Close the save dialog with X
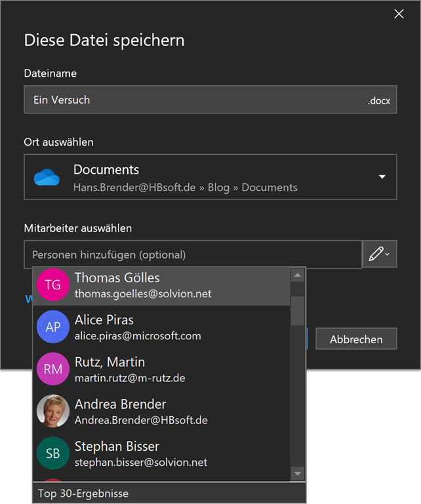Screen dimensions: 421x504 (x=399, y=14)
